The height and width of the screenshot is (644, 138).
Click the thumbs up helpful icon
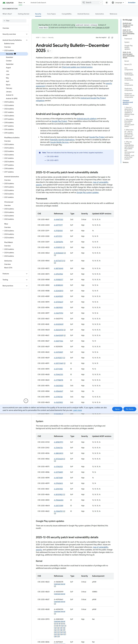tap(109, 37)
